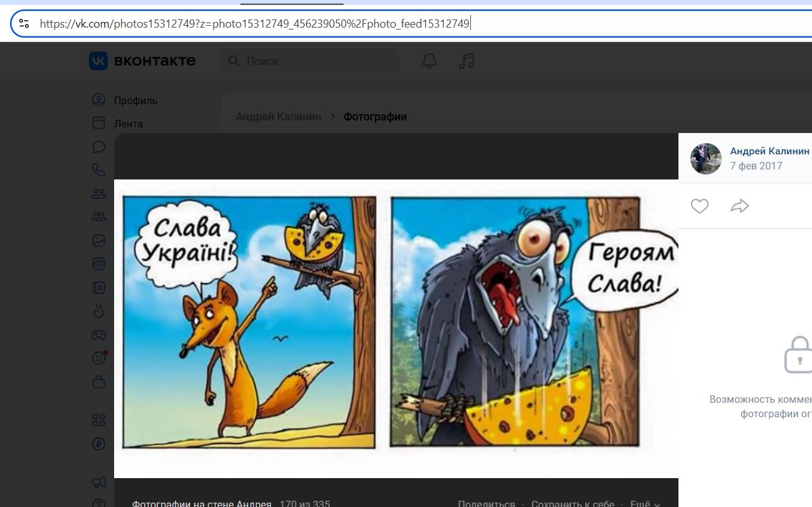Click Сохранить к себе below photo

pyautogui.click(x=573, y=503)
